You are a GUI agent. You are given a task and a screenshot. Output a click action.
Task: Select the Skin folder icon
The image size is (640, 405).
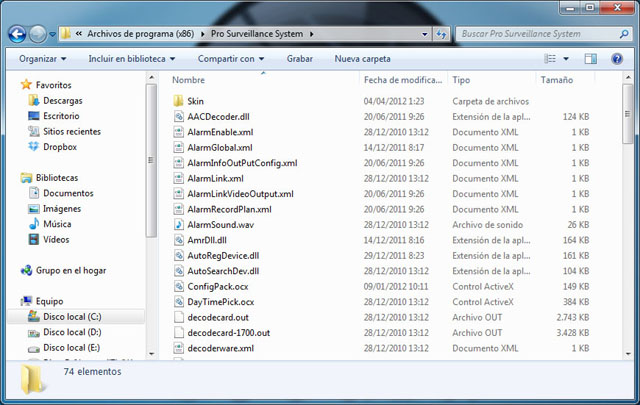pyautogui.click(x=178, y=101)
